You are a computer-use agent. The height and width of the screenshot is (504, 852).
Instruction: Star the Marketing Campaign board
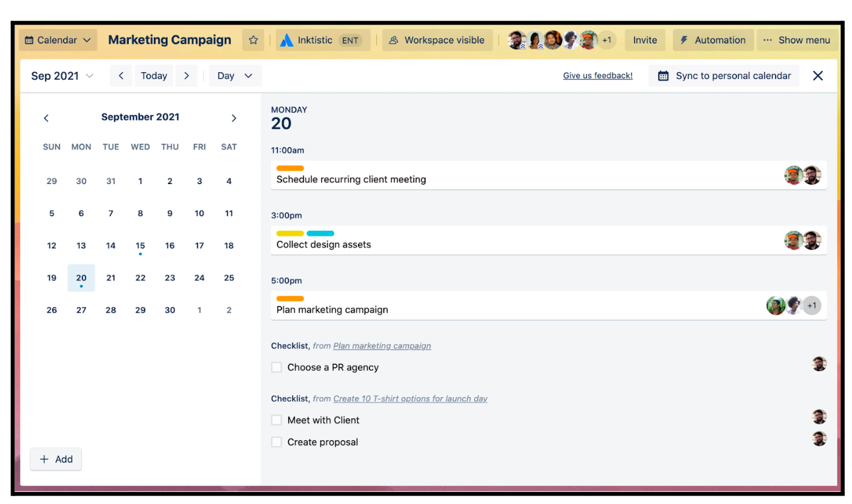tap(253, 40)
